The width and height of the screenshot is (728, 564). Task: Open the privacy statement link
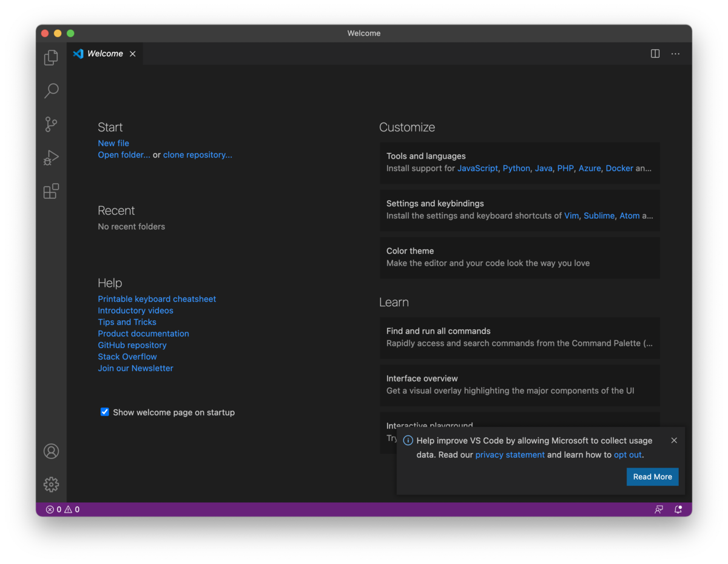coord(510,455)
